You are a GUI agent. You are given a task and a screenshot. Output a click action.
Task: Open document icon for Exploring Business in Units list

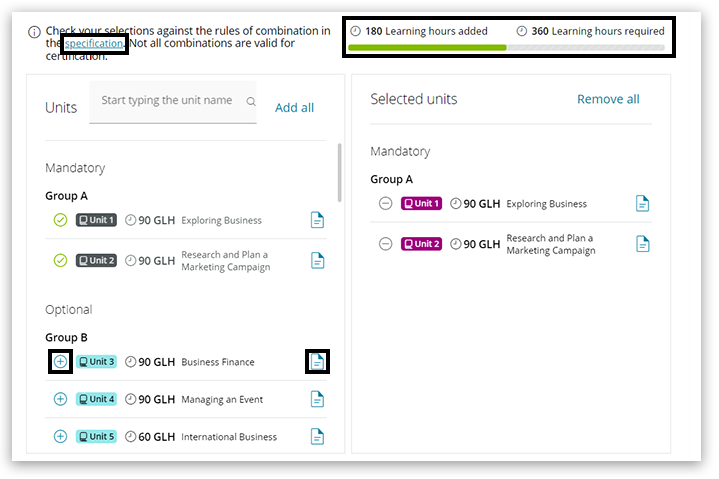point(317,220)
